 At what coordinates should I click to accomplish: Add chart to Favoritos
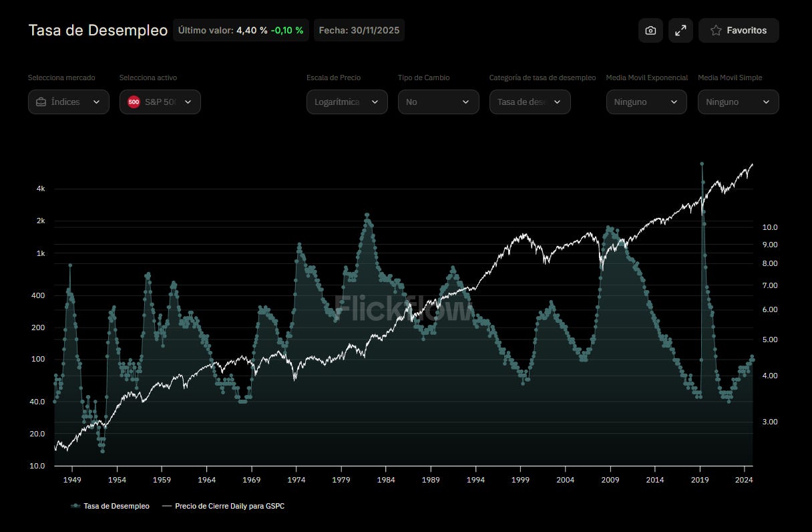[739, 30]
